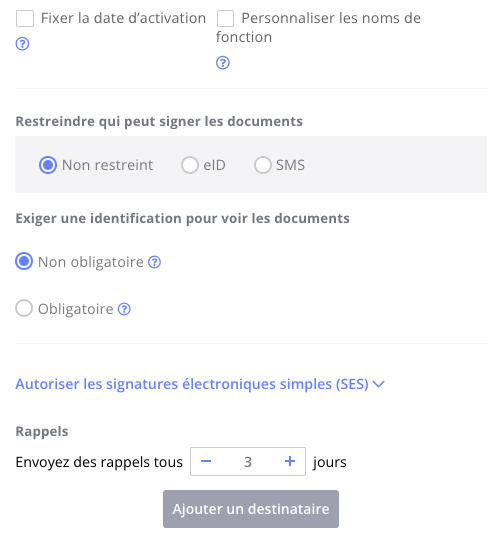Decrease reminder days with minus icon
This screenshot has height=546, width=503.
[206, 462]
